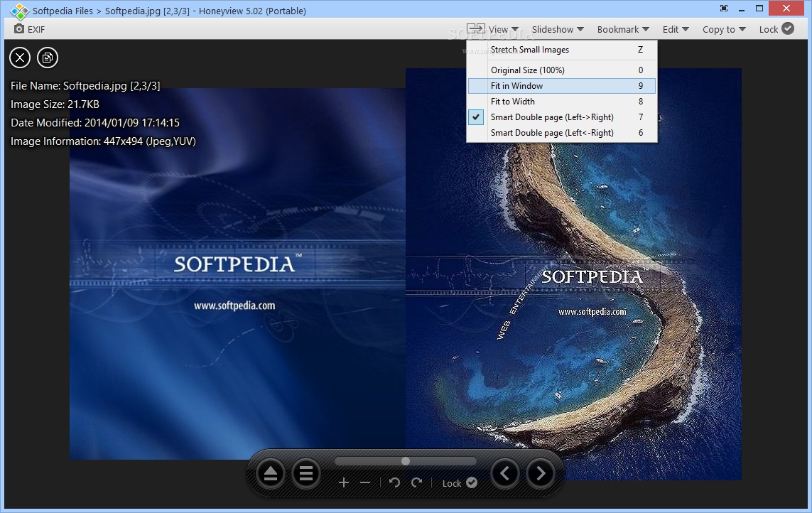812x513 pixels.
Task: Toggle Lock in top toolbar
Action: pos(776,29)
